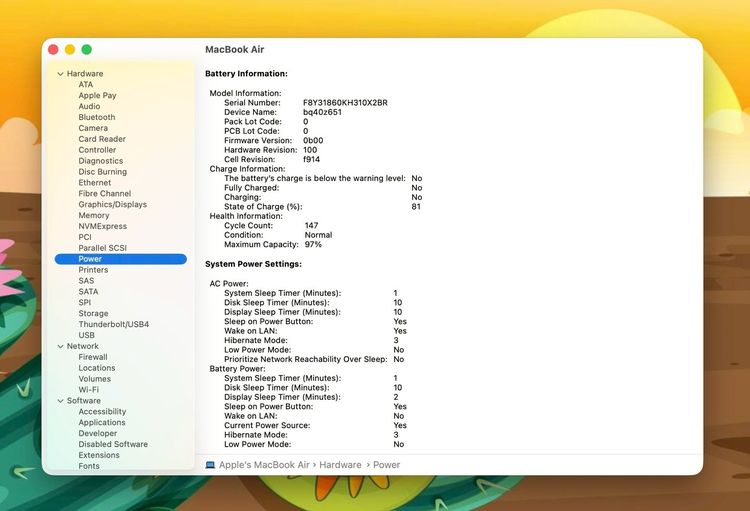Open Controller in the sidebar
Image resolution: width=750 pixels, height=511 pixels.
coord(97,150)
